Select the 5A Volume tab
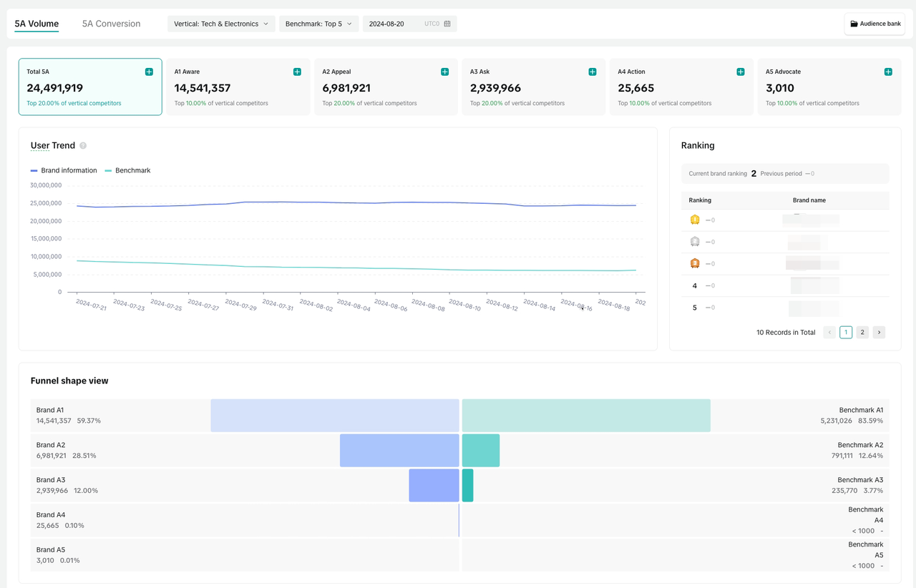The height and width of the screenshot is (588, 916). (36, 24)
